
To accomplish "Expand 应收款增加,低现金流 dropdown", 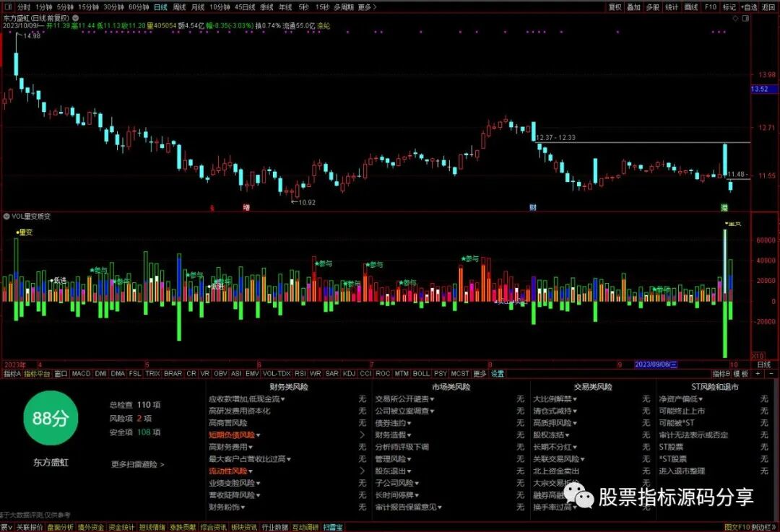I will (247, 398).
